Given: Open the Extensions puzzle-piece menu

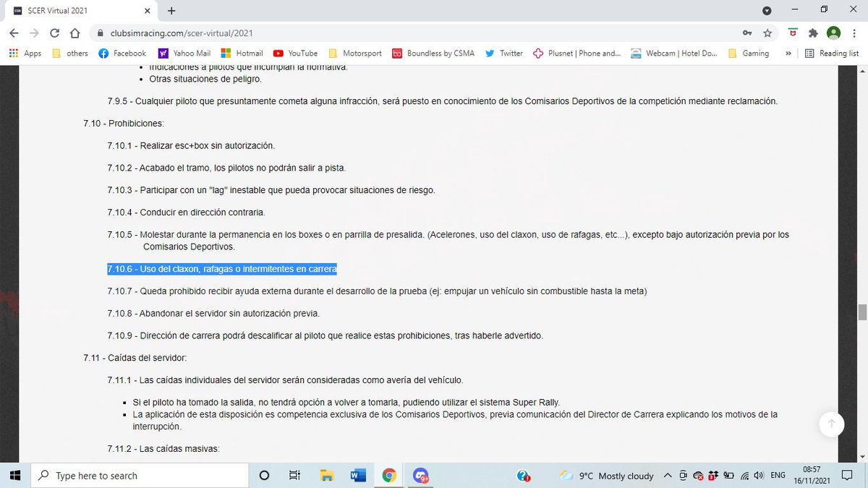Looking at the screenshot, I should tap(813, 33).
